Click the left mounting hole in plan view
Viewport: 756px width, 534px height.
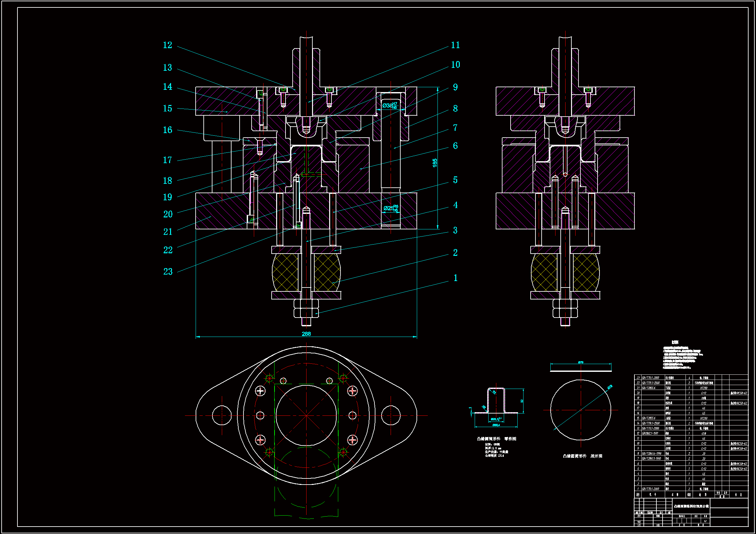tap(222, 415)
